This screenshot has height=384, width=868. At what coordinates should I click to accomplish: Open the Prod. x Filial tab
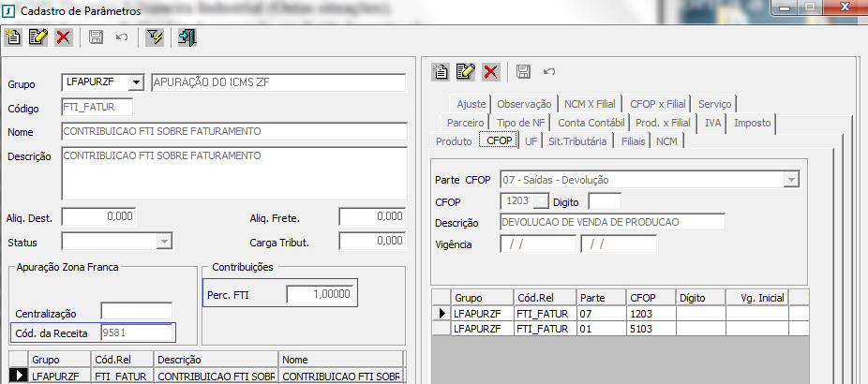coord(663,123)
